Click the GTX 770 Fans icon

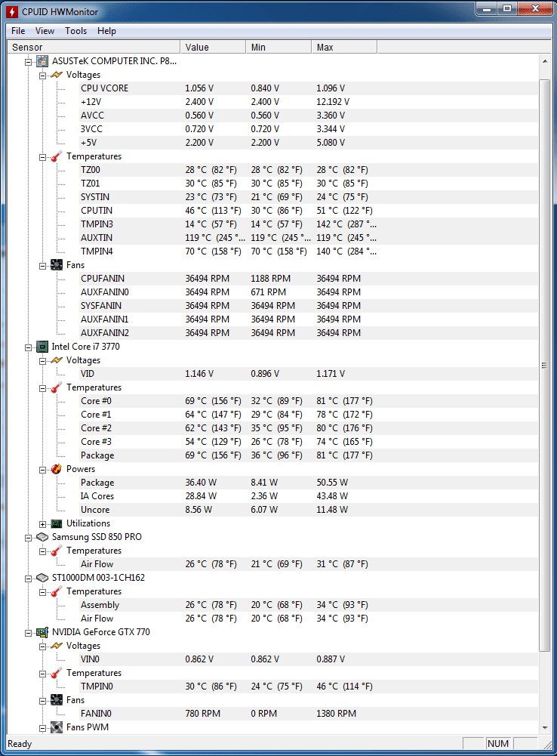[57, 699]
